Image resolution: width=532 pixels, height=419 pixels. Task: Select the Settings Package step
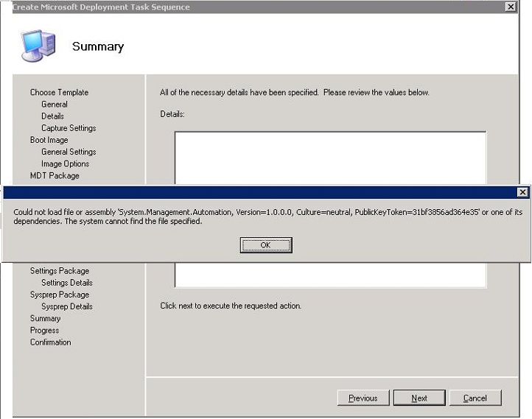(60, 271)
